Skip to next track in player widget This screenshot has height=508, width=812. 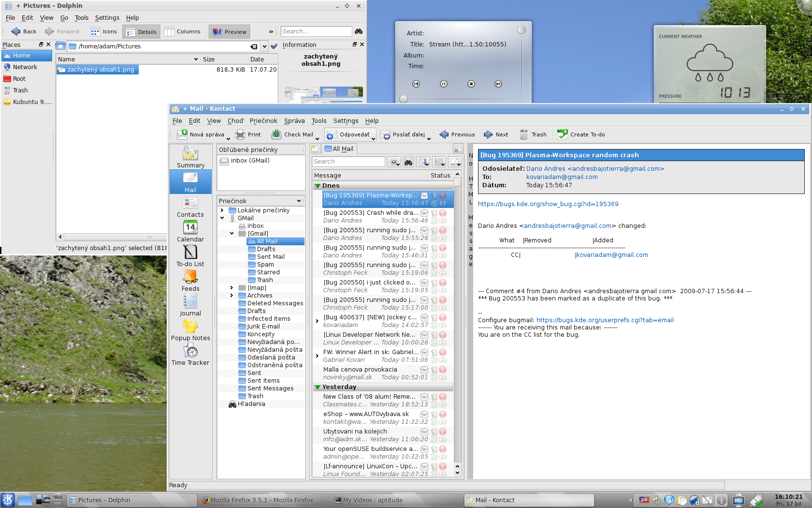pyautogui.click(x=498, y=84)
